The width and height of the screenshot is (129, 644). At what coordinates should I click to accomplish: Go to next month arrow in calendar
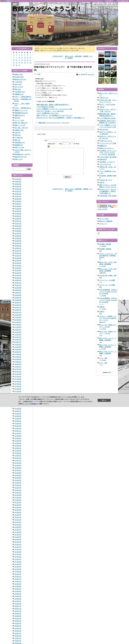point(28,49)
